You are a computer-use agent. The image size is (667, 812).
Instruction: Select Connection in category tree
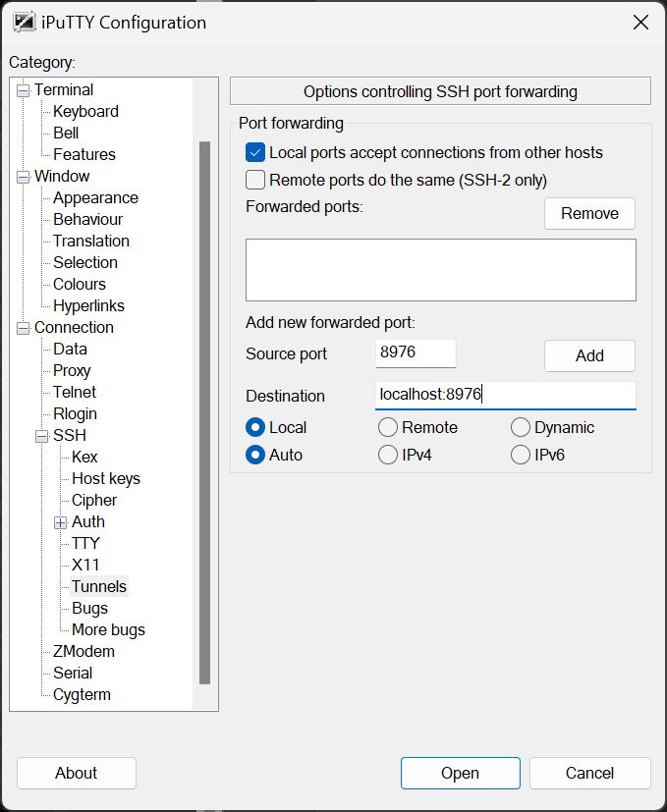pos(74,327)
